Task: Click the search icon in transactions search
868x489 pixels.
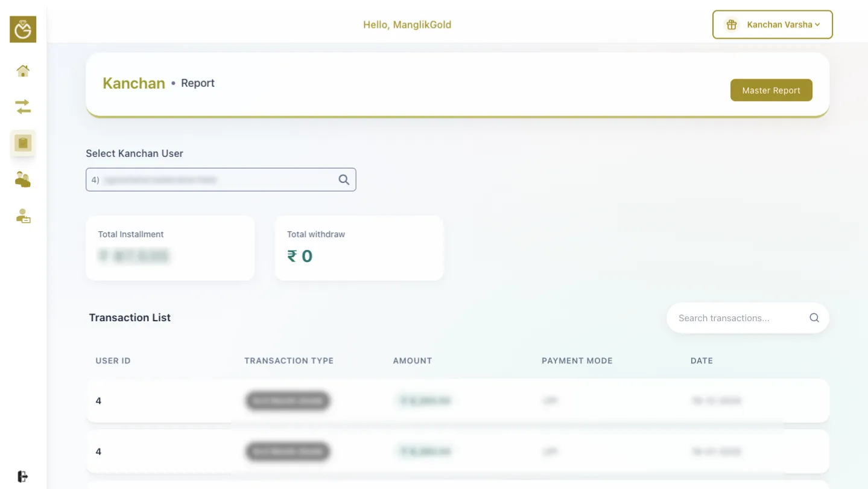Action: (814, 318)
